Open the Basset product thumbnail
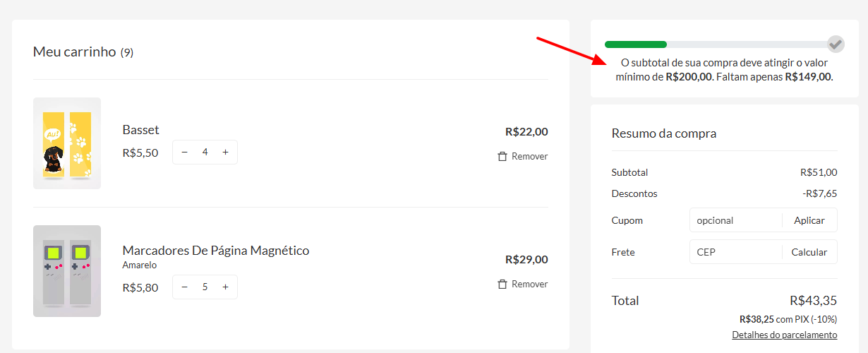 67,143
